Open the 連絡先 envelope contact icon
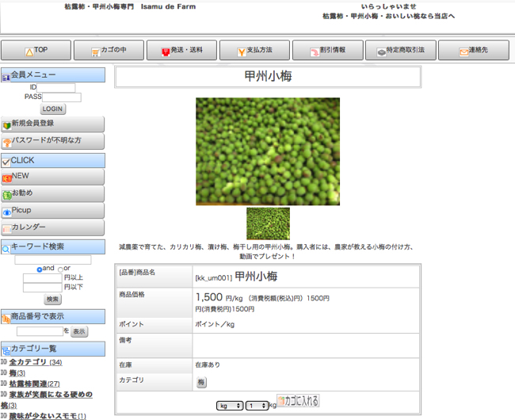The image size is (515, 420). [x=463, y=51]
